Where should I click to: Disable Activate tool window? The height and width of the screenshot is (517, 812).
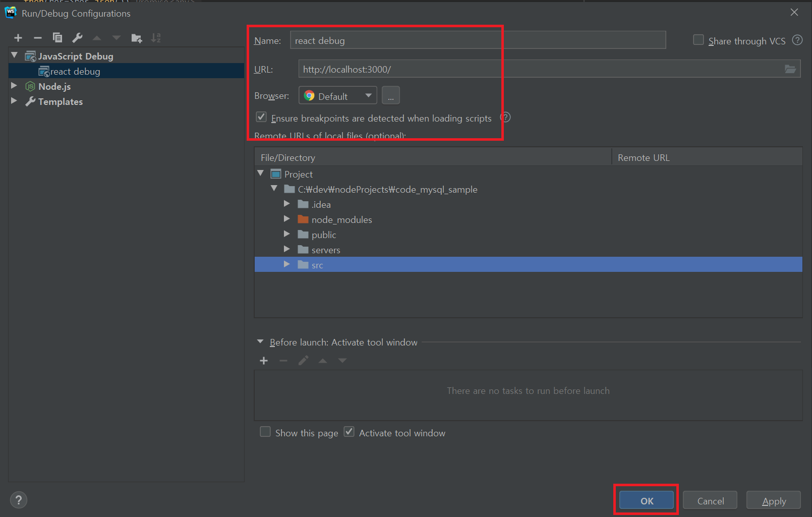[x=349, y=431]
